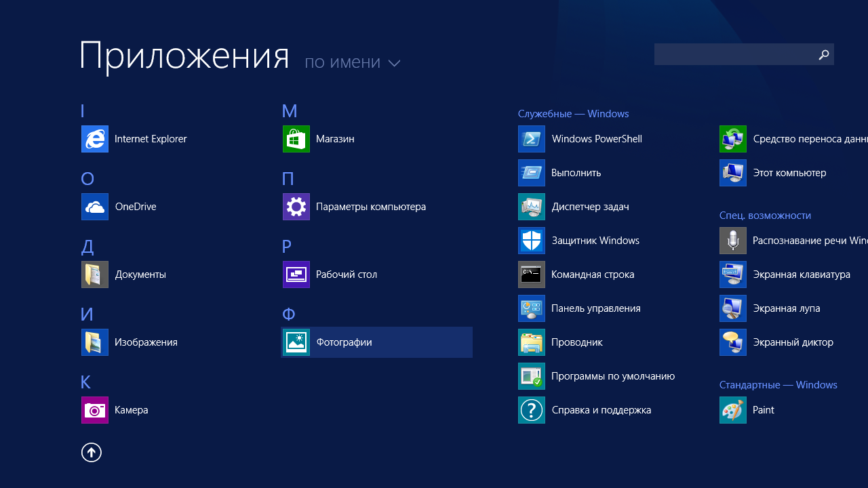This screenshot has height=488, width=868.
Task: Click 'Экранная клавиатура' label text
Action: coord(802,274)
